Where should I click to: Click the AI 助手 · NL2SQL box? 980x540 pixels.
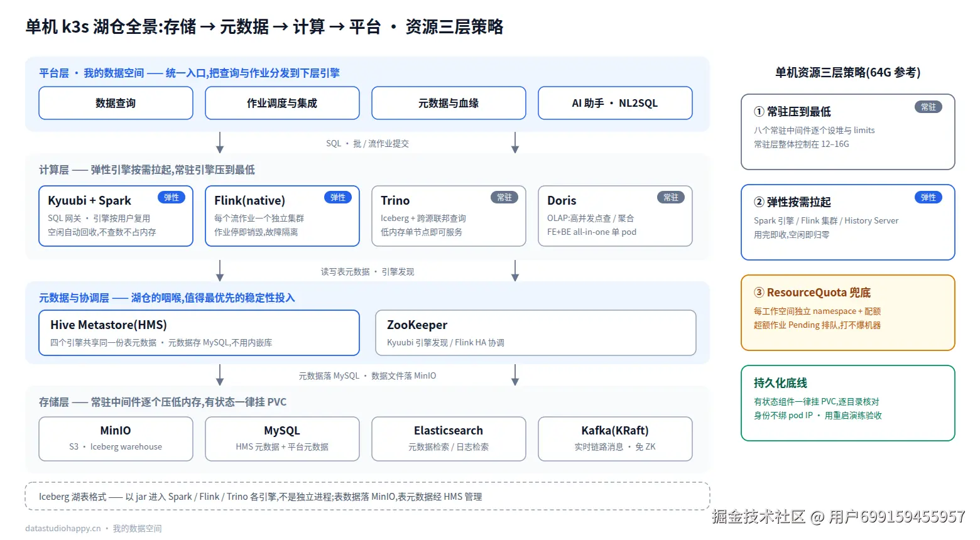[x=615, y=103]
